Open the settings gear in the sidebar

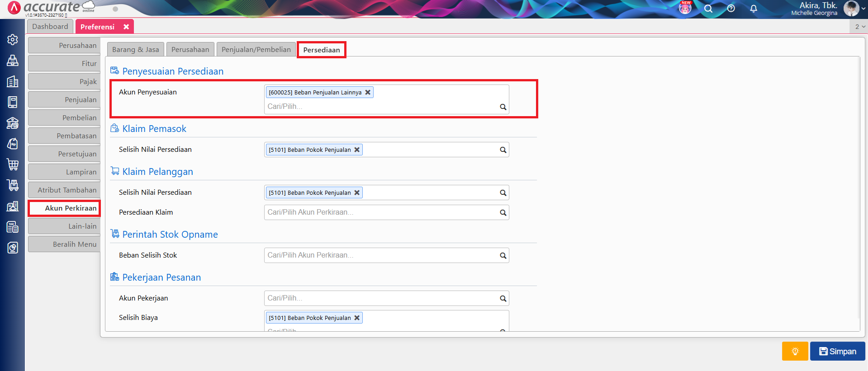click(13, 40)
